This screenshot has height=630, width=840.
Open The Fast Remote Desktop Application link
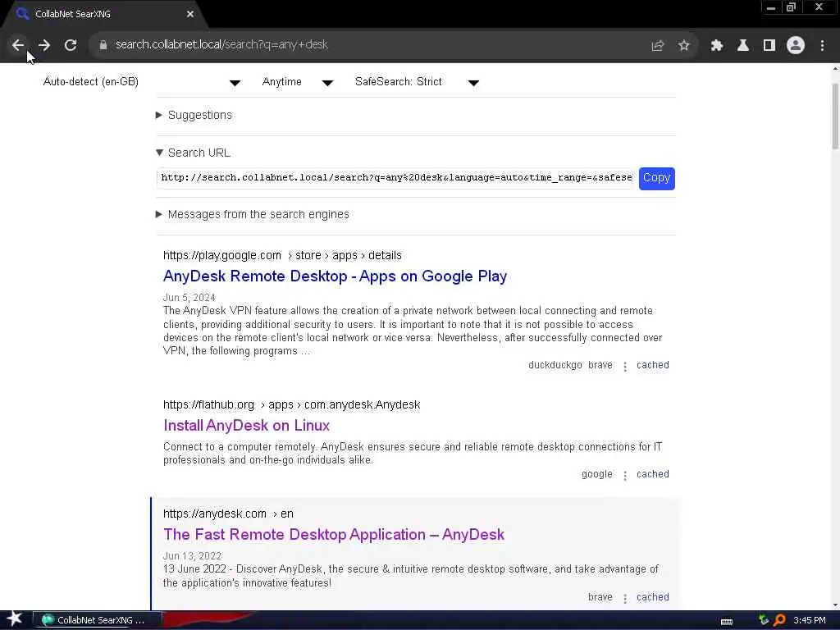coord(334,535)
